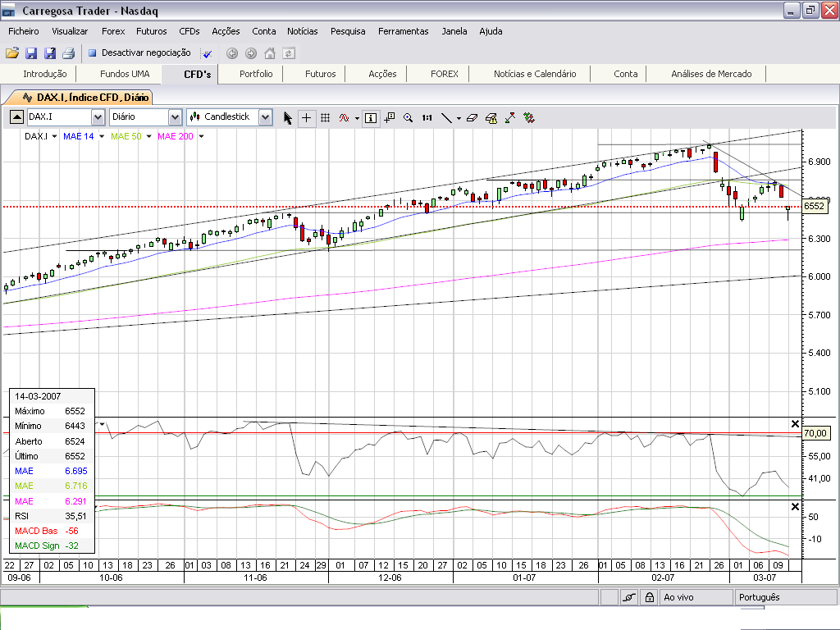
Task: Click the red-green arrow order icon
Action: (510, 118)
